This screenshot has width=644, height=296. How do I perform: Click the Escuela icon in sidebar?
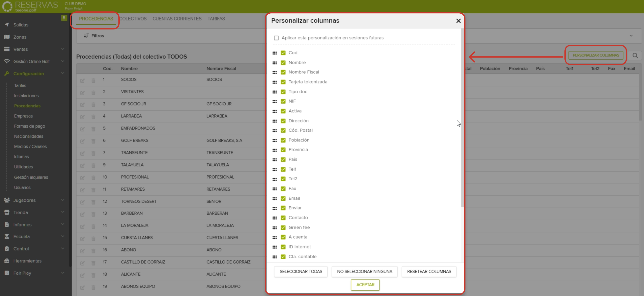tap(7, 236)
